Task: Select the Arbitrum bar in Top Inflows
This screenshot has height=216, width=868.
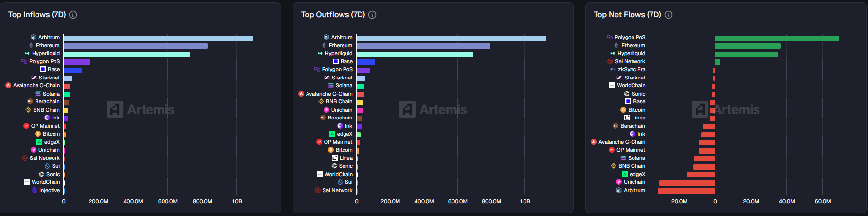Action: pyautogui.click(x=158, y=38)
